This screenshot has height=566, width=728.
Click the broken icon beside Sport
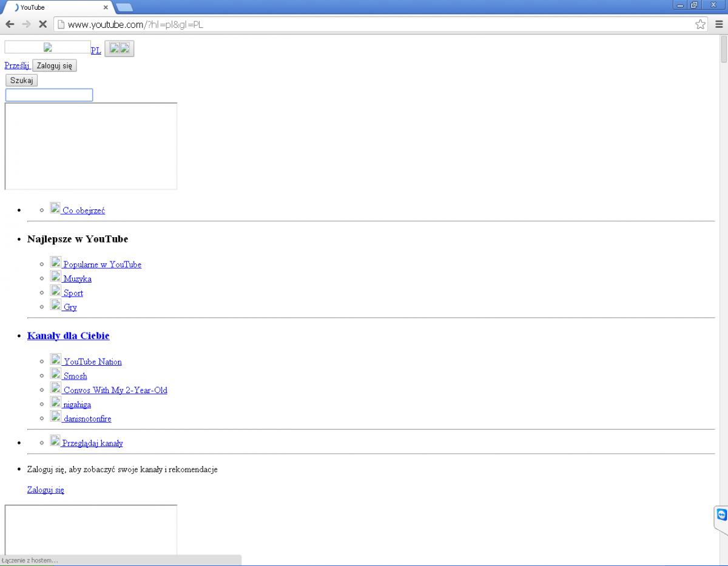55,291
